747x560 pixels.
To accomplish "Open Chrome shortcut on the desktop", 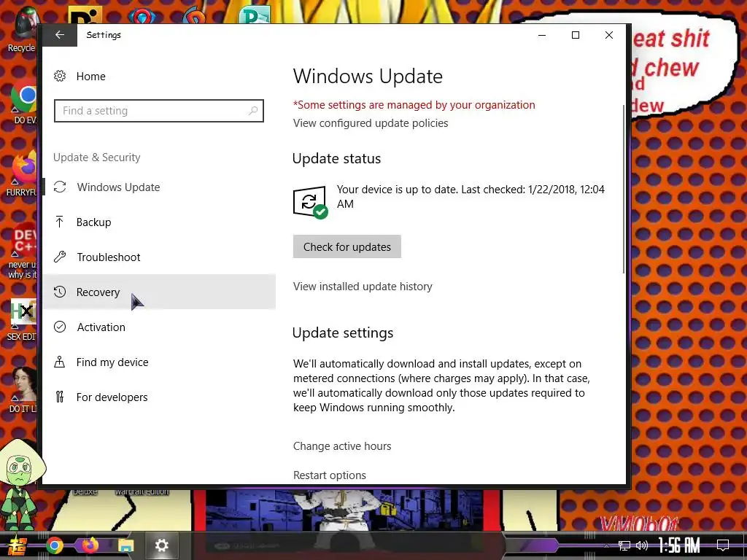I will (x=23, y=101).
